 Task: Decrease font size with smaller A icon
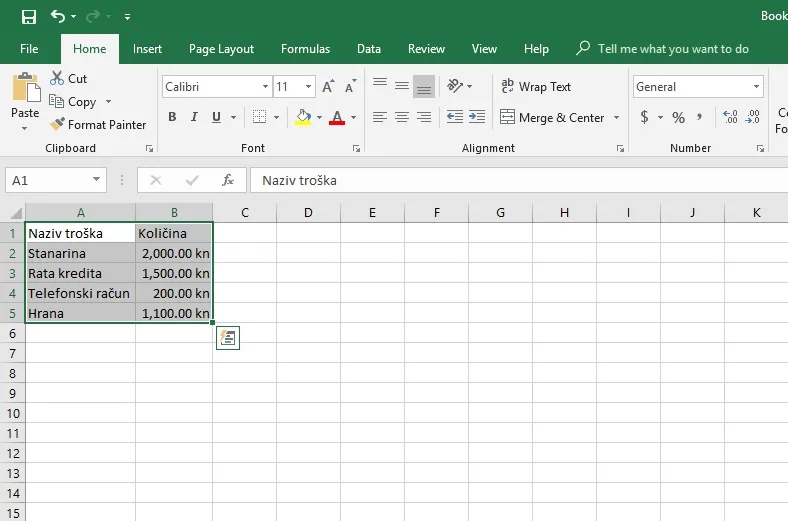point(351,86)
